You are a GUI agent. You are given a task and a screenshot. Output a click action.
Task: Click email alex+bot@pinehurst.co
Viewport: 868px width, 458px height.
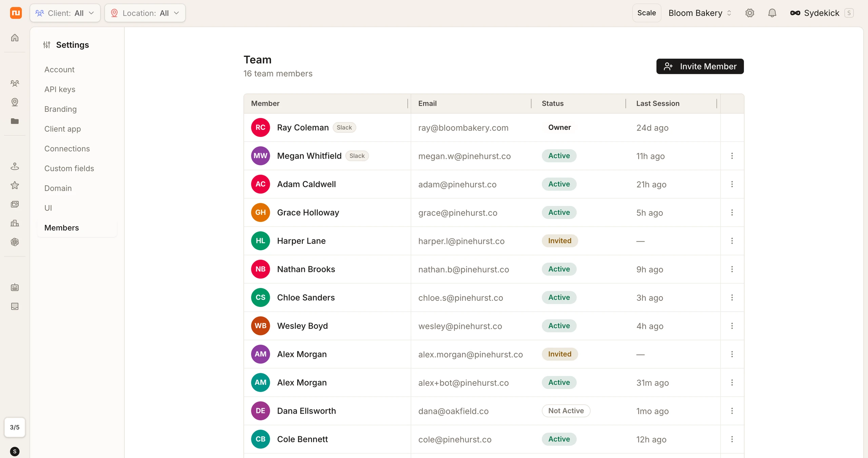463,383
